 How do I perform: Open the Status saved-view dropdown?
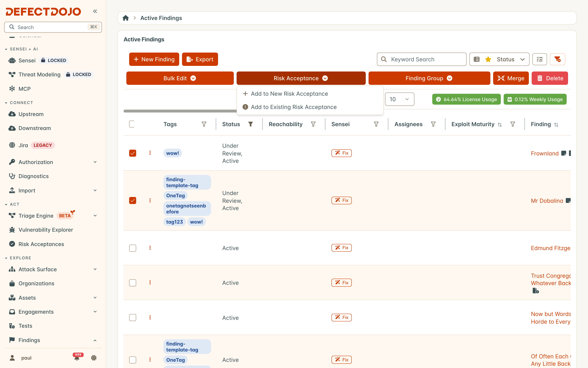click(499, 59)
